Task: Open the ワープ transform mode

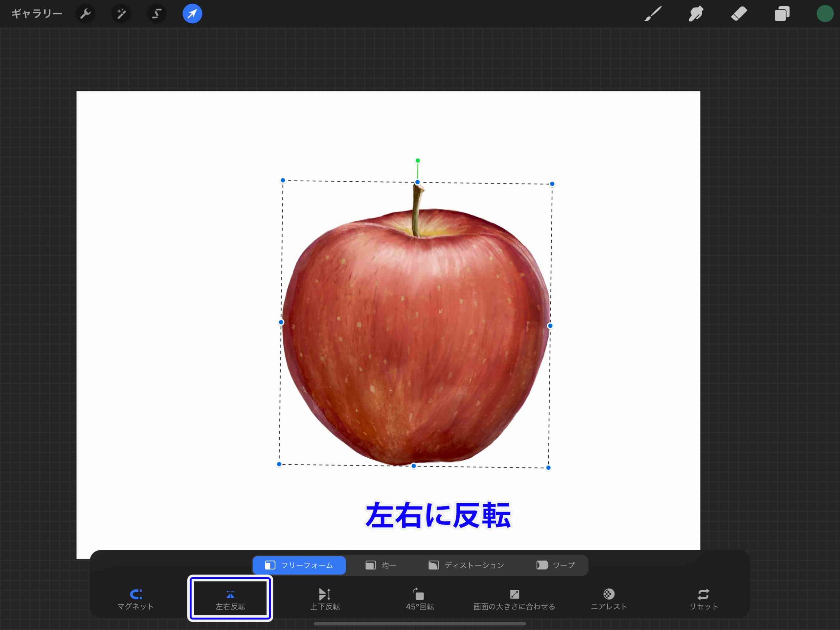Action: (x=556, y=565)
